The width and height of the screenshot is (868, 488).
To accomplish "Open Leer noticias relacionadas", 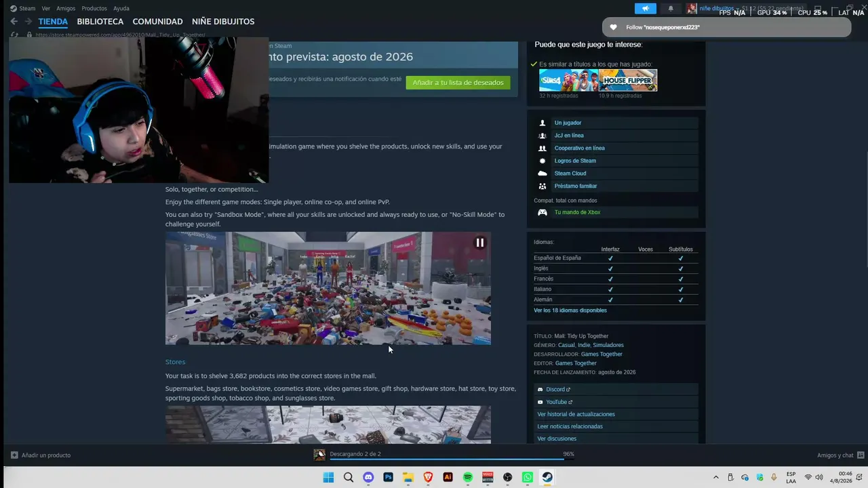I will coord(570,426).
